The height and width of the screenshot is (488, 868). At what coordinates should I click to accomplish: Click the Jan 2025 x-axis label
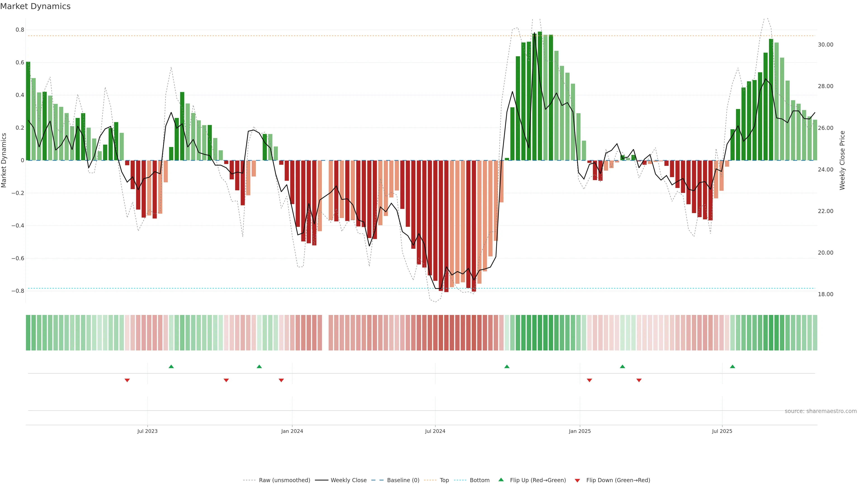tap(580, 432)
